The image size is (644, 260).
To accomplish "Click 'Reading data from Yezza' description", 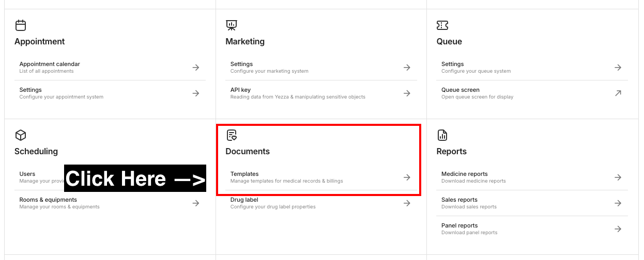I will (x=298, y=97).
